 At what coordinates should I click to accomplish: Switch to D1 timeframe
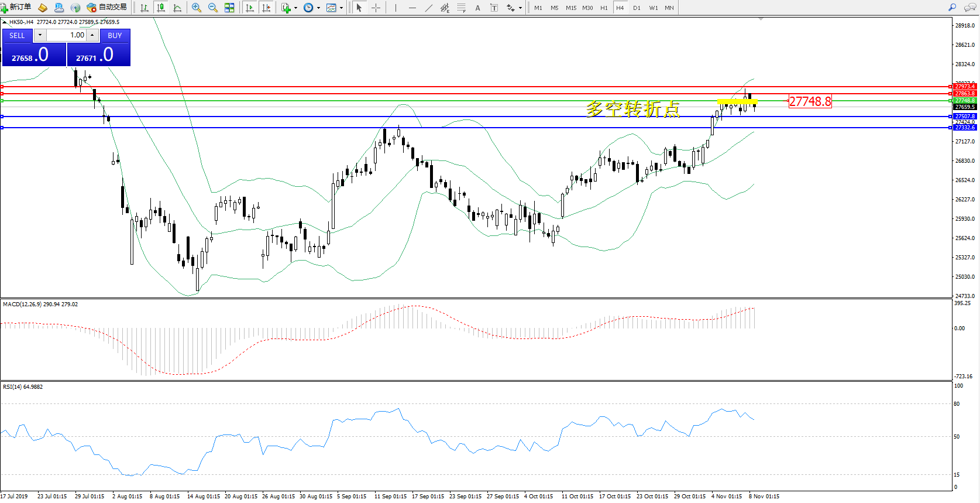(637, 8)
